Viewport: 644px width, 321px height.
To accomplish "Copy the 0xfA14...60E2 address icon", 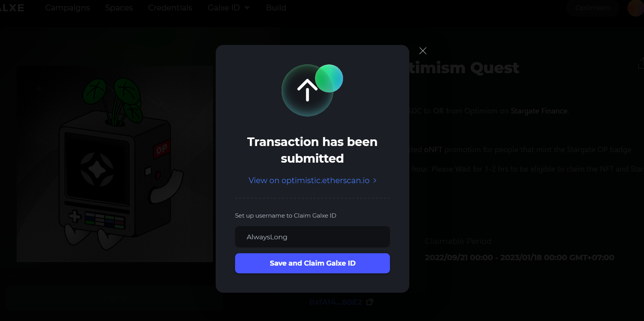I will pos(370,302).
